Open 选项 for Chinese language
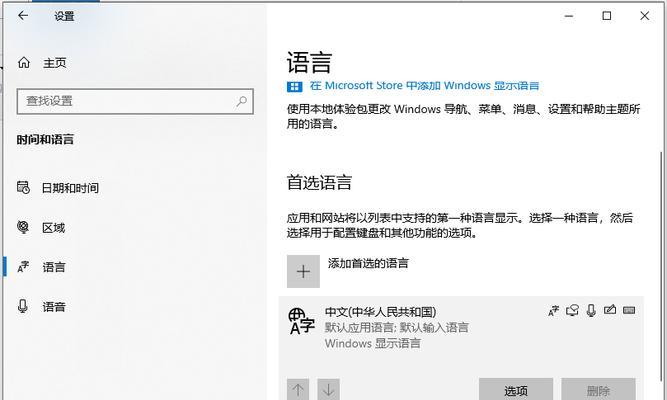667x400 pixels. pyautogui.click(x=516, y=389)
